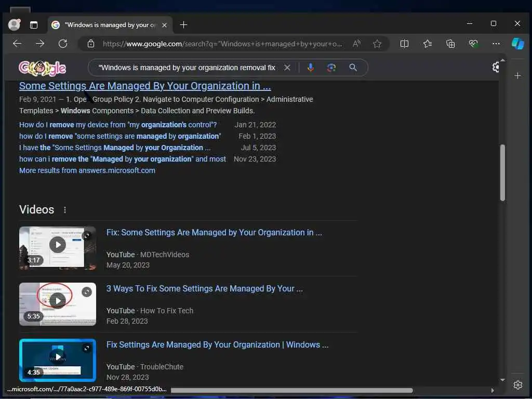Open "Some Settings Are Managed By Your Organization in" result
This screenshot has height=399, width=532.
coord(145,86)
